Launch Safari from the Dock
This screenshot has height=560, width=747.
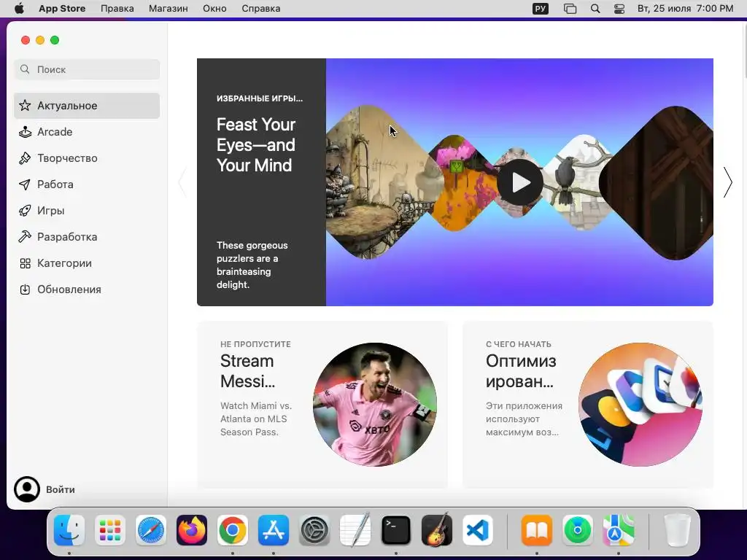pos(151,530)
